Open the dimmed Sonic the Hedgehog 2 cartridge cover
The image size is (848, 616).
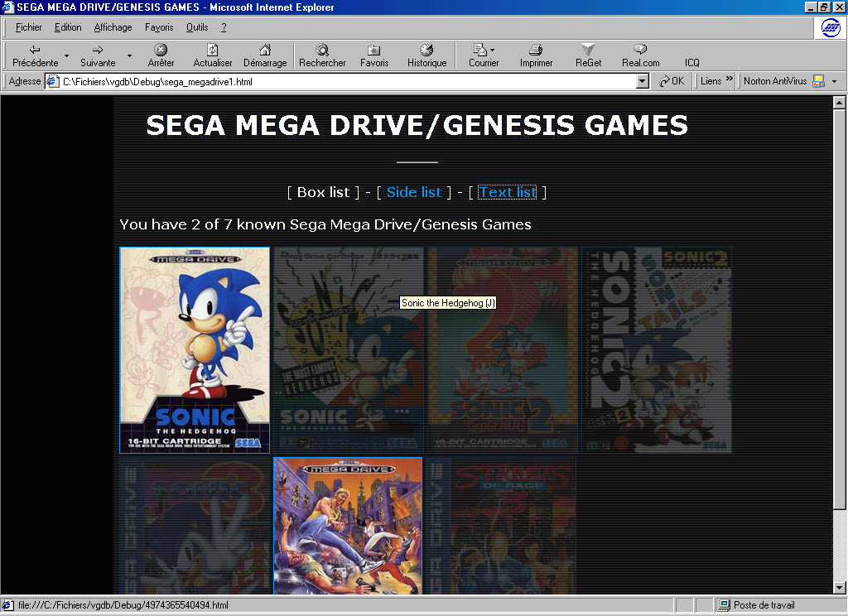click(503, 350)
